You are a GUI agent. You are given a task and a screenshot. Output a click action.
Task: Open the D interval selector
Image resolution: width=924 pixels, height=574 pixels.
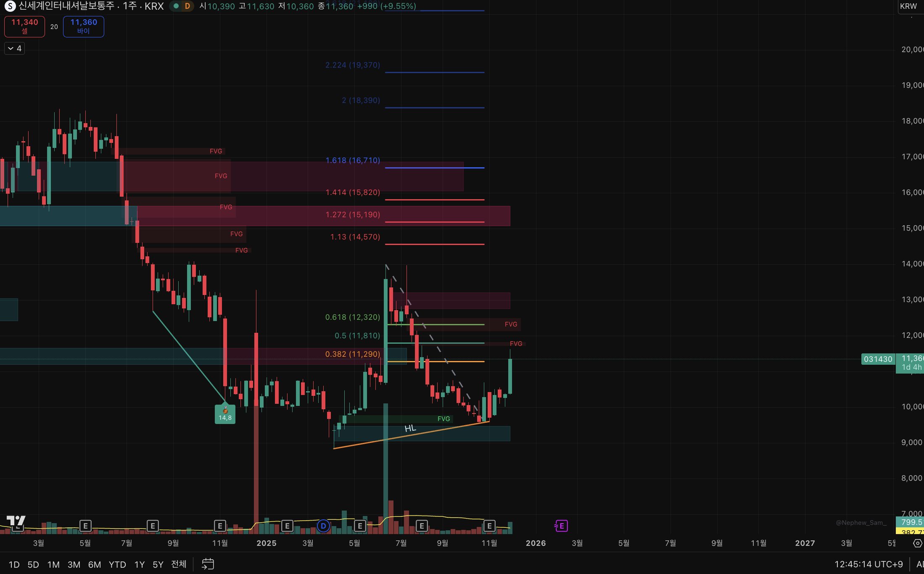(x=187, y=6)
